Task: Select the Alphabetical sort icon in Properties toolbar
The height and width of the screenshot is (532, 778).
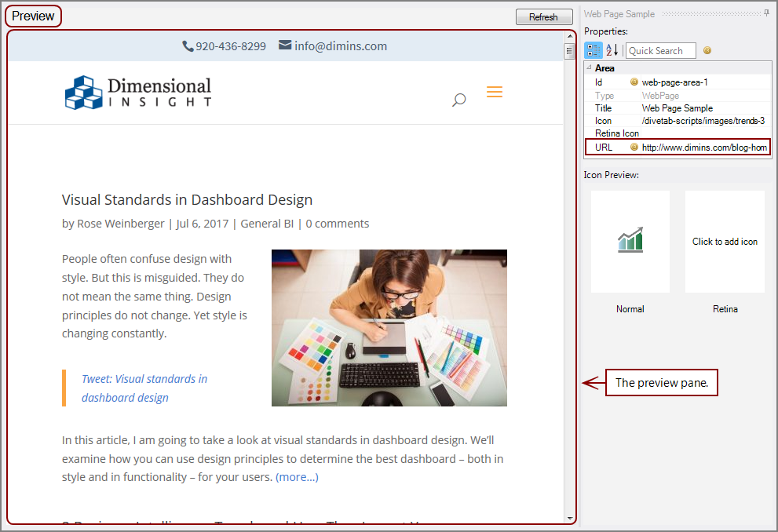Action: tap(611, 50)
